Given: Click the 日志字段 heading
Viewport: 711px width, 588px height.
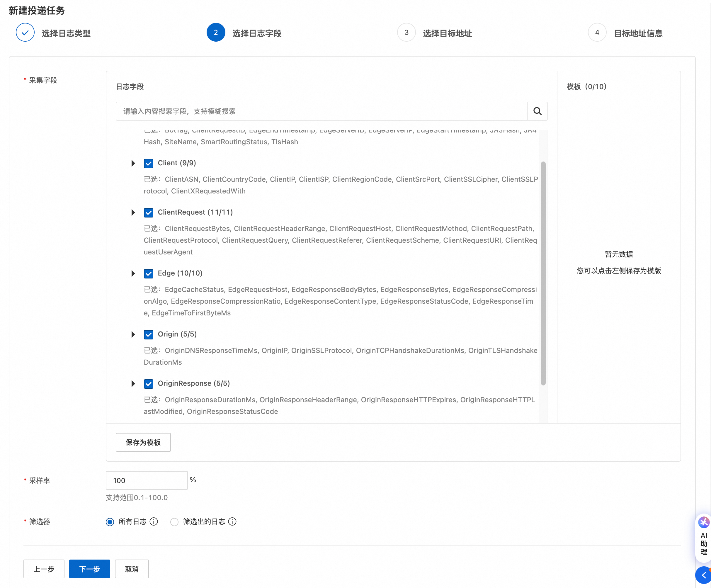Looking at the screenshot, I should (x=130, y=87).
